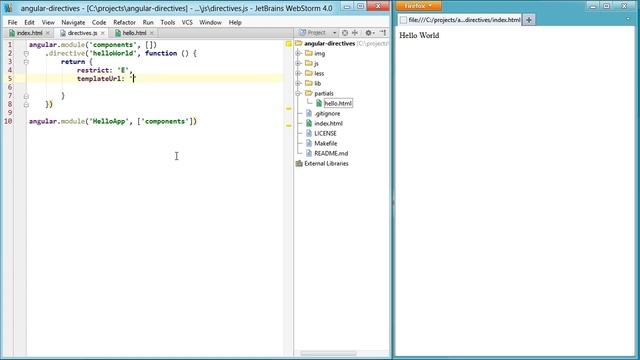Click the fold end marker on line 8
This screenshot has width=640, height=360.
pyautogui.click(x=26, y=104)
